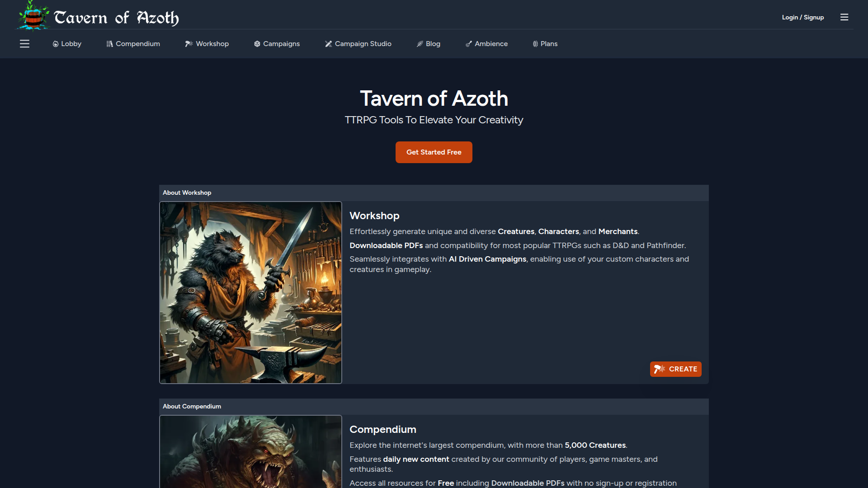Open the hamburger menu left of Lobby
Image resolution: width=868 pixels, height=488 pixels.
tap(25, 44)
